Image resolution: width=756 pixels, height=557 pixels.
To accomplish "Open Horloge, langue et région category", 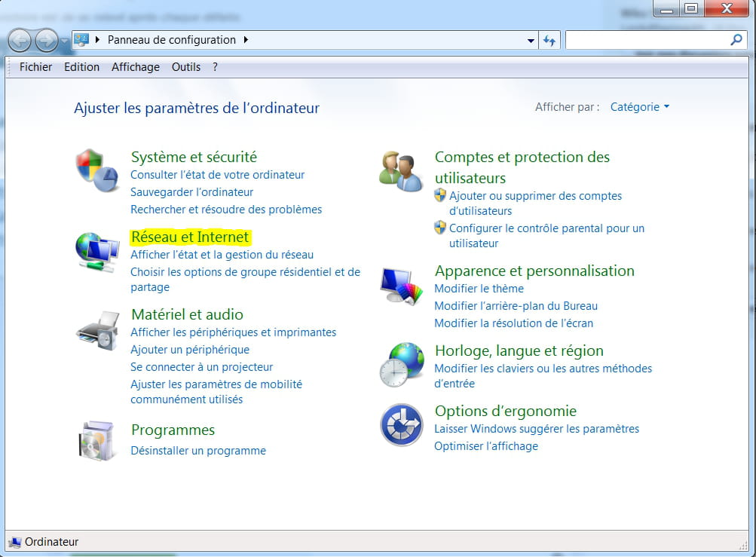I will 519,351.
